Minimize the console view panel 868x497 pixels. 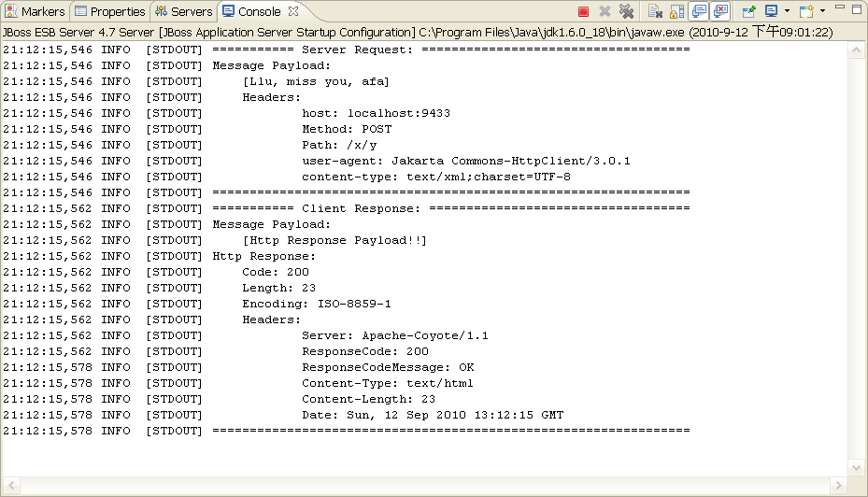(x=840, y=7)
